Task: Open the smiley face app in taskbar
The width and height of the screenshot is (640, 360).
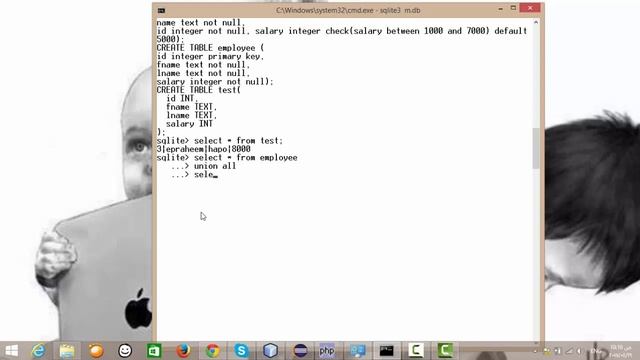Action: [125, 351]
